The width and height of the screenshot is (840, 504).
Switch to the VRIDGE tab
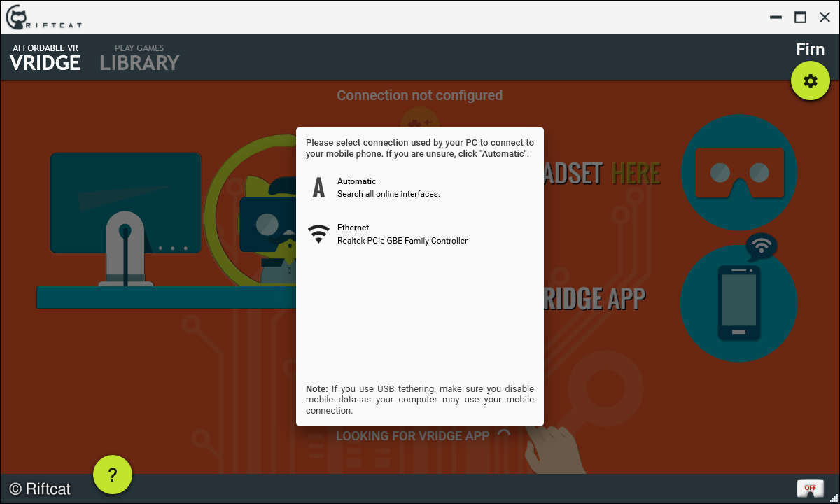(x=45, y=57)
